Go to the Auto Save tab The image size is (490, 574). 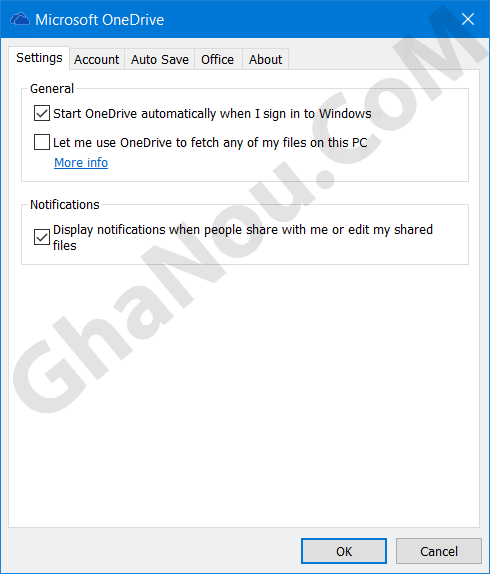click(x=160, y=59)
